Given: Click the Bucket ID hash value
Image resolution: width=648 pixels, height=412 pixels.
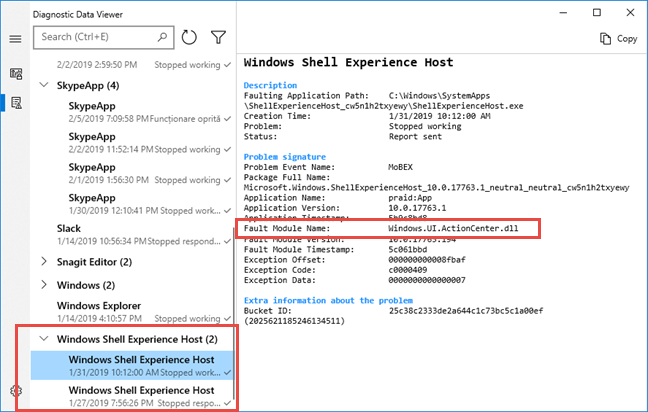Looking at the screenshot, I should [x=466, y=311].
